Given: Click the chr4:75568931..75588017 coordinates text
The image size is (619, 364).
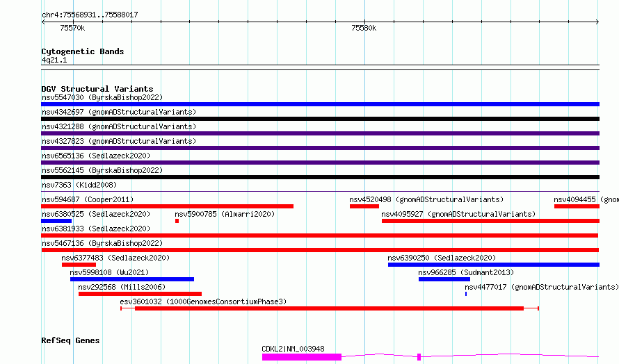Looking at the screenshot, I should click(90, 15).
